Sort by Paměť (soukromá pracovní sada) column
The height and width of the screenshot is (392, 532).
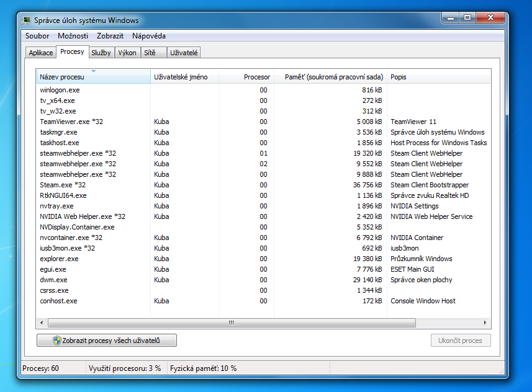point(330,77)
